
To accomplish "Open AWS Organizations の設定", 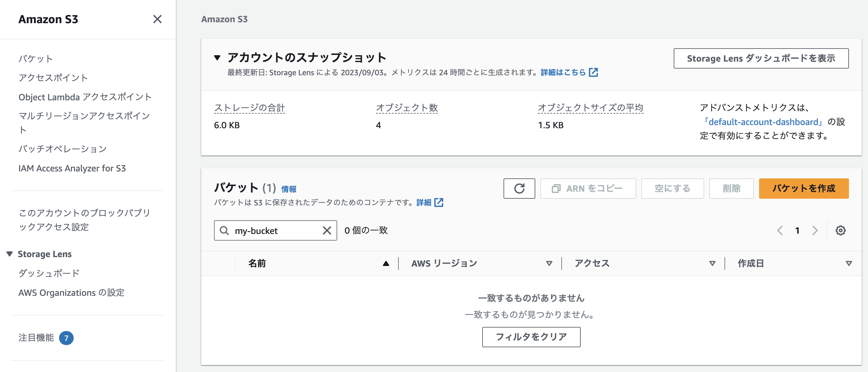I will pyautogui.click(x=71, y=292).
